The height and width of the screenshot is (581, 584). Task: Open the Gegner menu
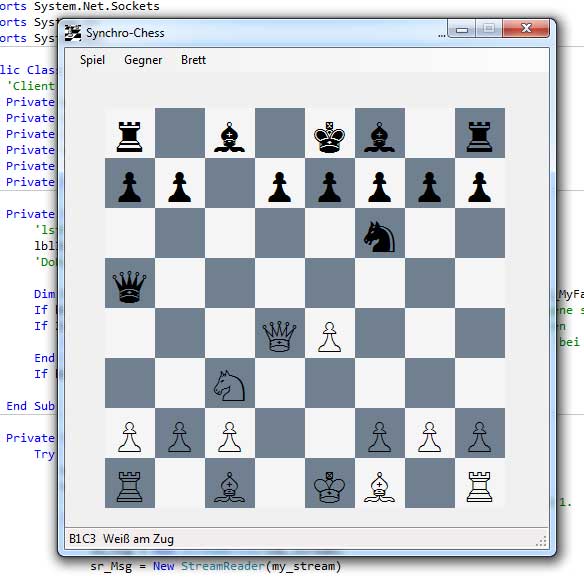143,60
